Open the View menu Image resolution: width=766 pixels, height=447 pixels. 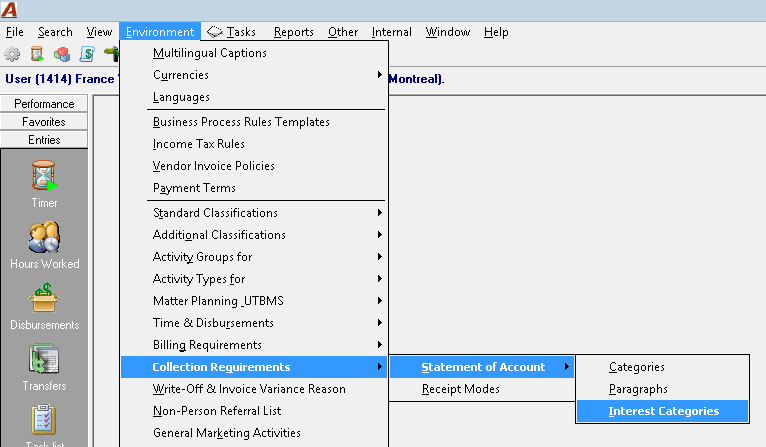click(x=99, y=32)
